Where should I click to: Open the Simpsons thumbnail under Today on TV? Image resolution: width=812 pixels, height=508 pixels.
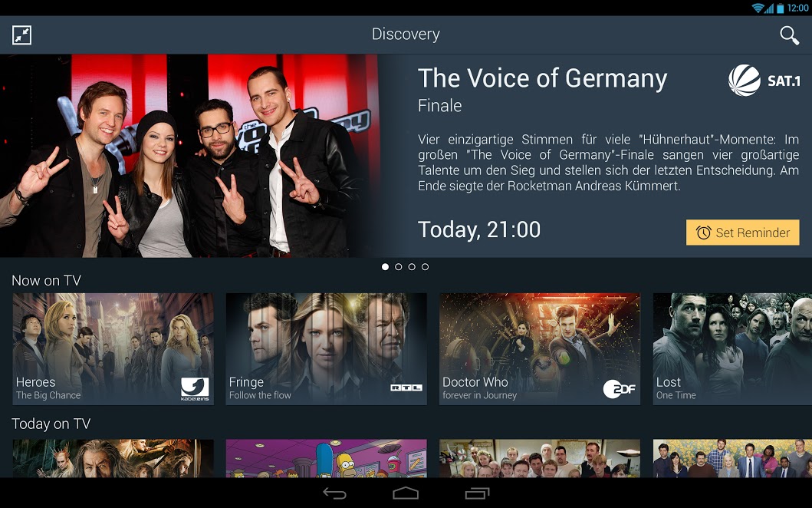click(326, 458)
